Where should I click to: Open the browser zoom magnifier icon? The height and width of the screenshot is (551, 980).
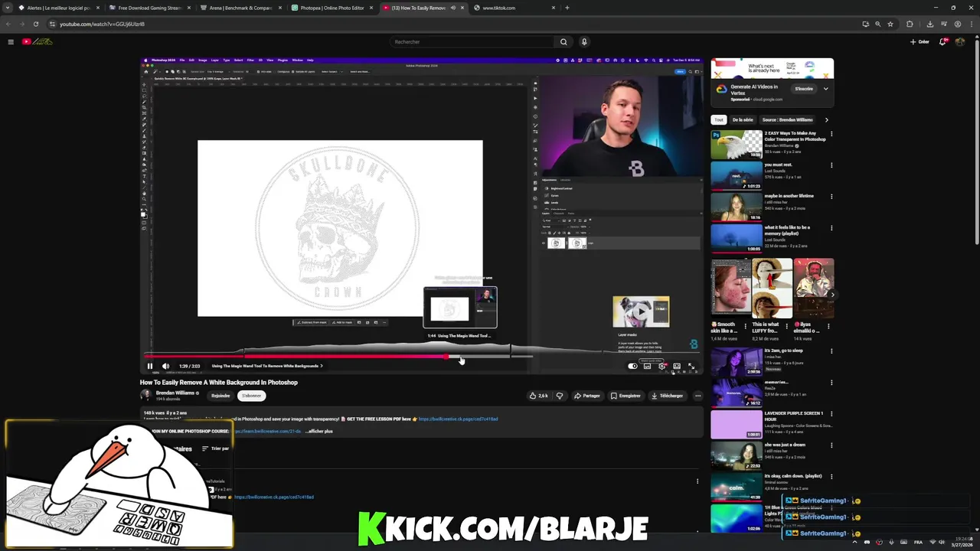click(877, 24)
